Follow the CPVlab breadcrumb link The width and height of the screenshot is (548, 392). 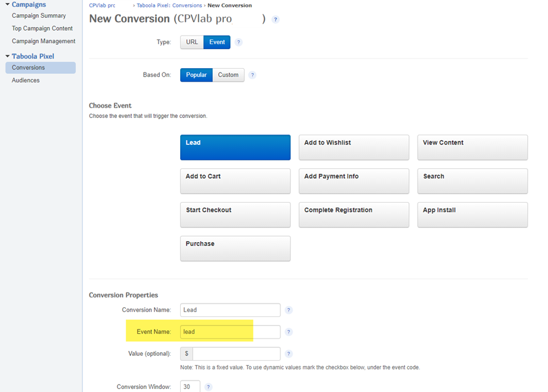[101, 4]
